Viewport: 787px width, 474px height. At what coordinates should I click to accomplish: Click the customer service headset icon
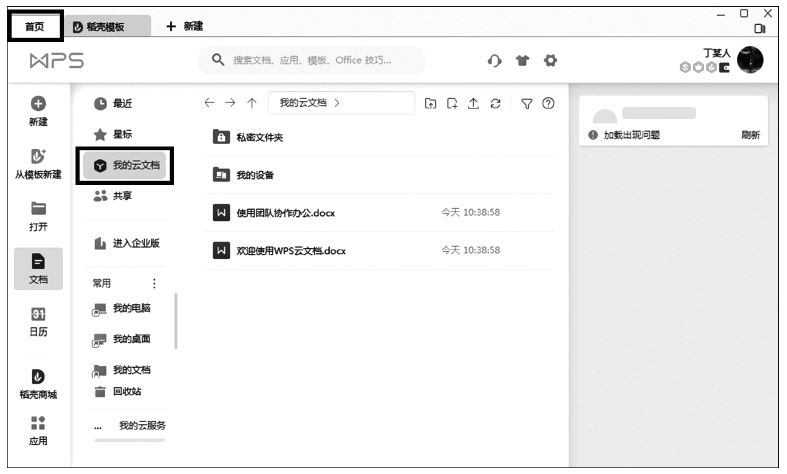[x=494, y=61]
